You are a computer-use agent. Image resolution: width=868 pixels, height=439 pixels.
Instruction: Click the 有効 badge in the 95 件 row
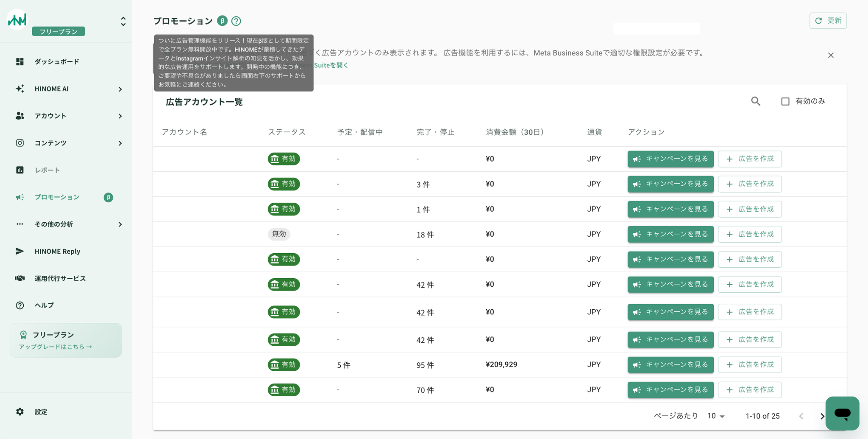tap(284, 365)
